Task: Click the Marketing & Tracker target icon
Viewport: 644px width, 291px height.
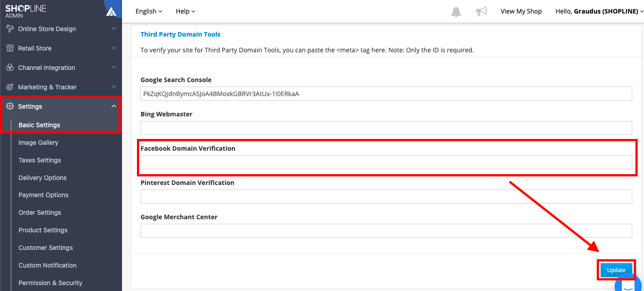Action: (10, 87)
